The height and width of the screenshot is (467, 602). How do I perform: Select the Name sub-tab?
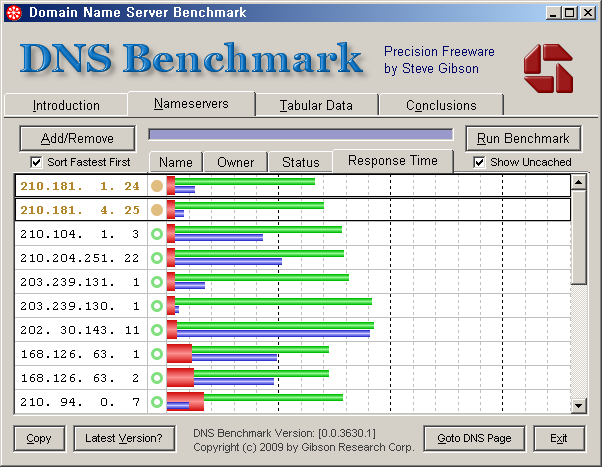176,162
